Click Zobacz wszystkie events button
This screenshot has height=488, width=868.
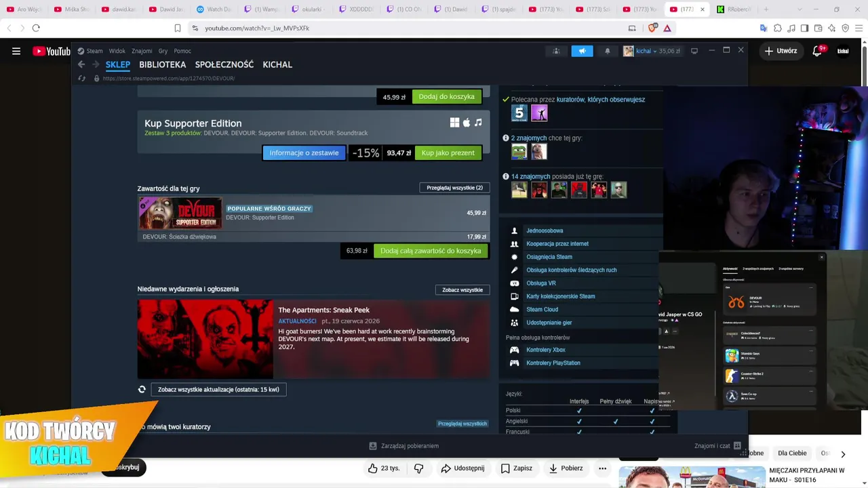click(x=462, y=290)
